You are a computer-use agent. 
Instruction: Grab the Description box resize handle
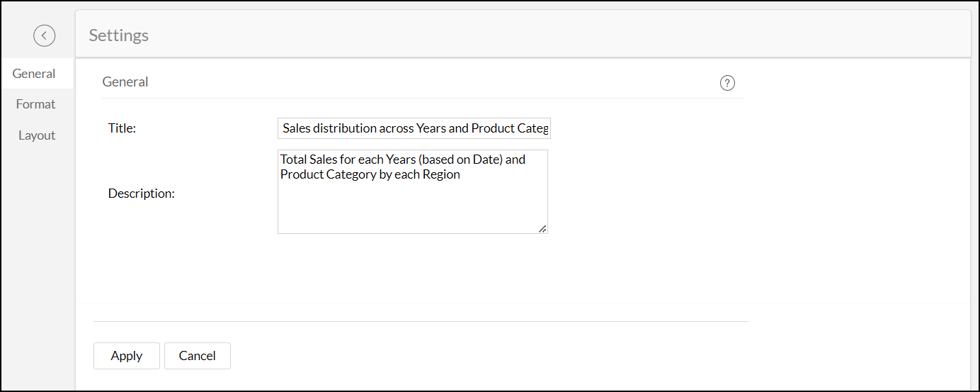(542, 228)
